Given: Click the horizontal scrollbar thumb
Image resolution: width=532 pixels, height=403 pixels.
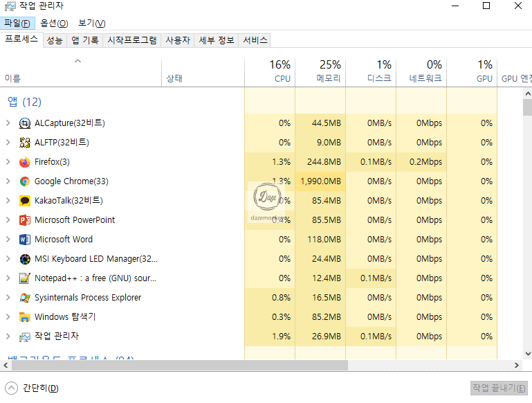Looking at the screenshot, I should tap(180, 366).
